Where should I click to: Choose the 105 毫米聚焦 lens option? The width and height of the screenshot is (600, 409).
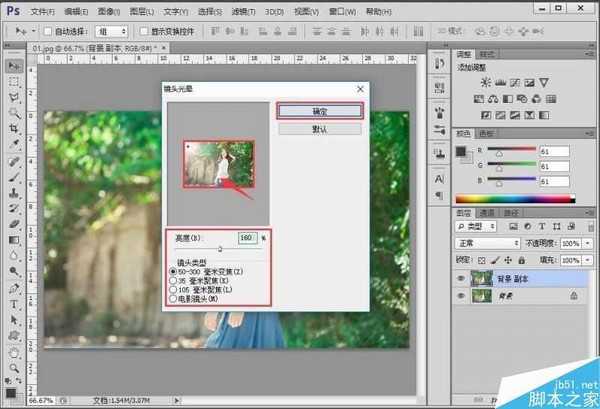(x=171, y=290)
